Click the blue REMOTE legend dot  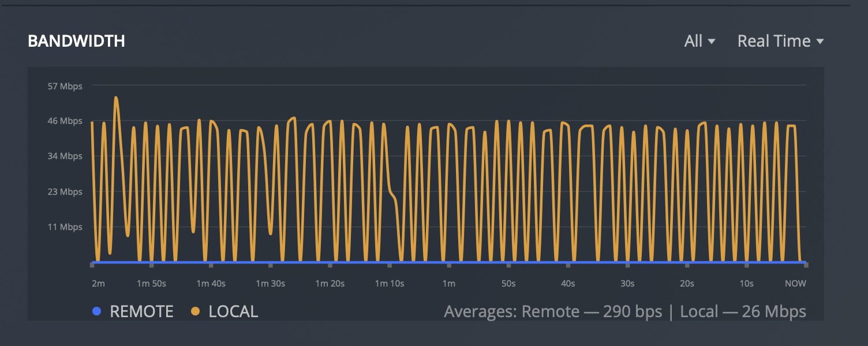click(97, 311)
